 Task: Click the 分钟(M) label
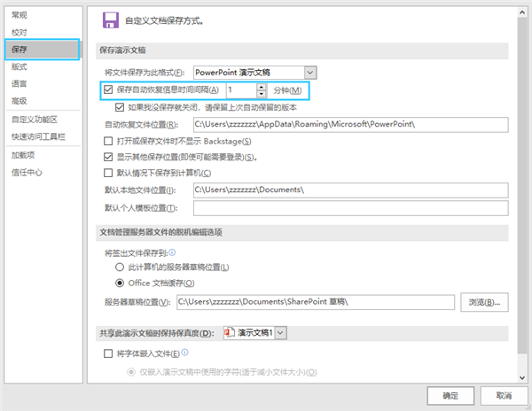point(287,90)
